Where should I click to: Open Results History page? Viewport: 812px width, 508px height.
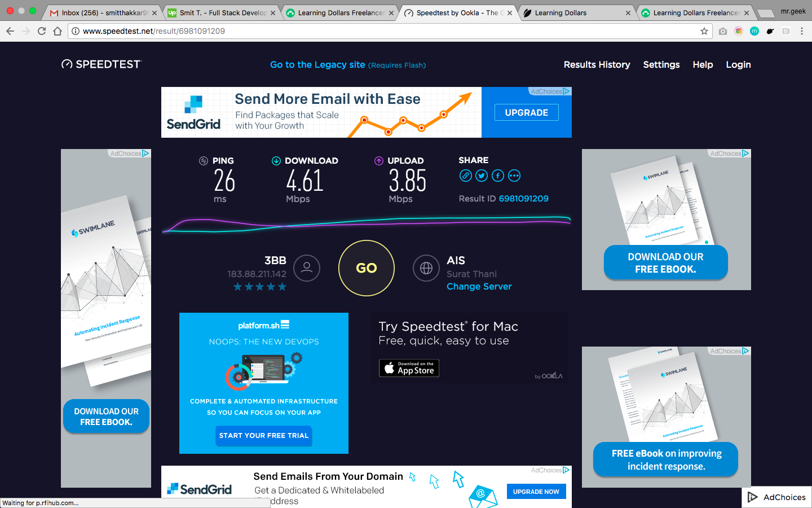tap(597, 64)
